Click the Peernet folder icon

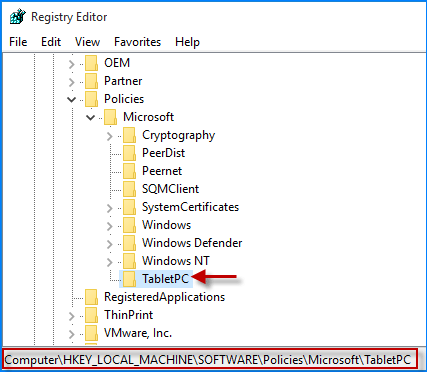129,171
